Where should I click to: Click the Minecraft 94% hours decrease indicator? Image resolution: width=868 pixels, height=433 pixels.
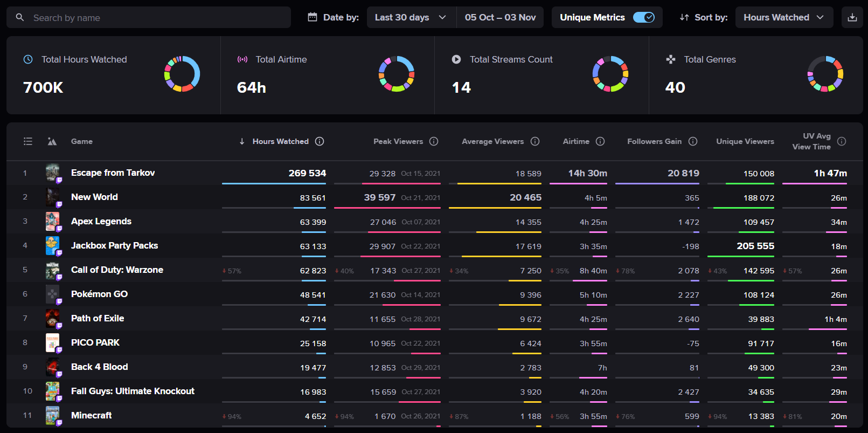[x=232, y=417]
